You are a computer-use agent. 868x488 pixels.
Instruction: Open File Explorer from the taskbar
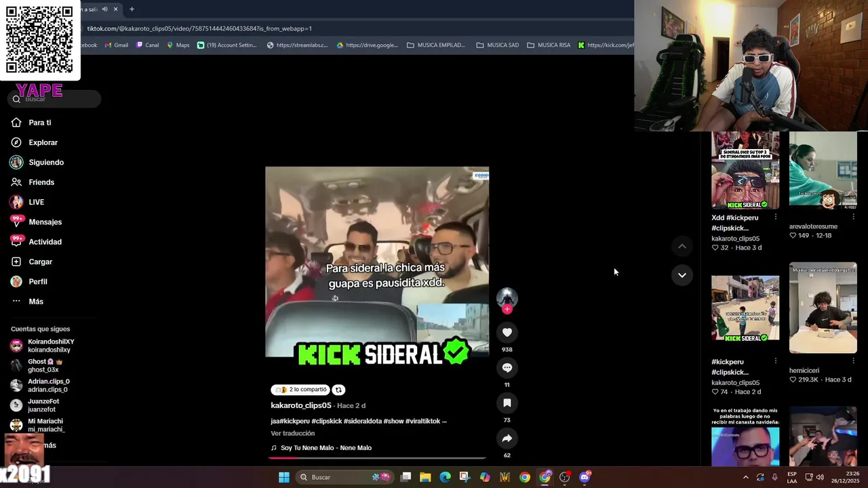pos(425,477)
